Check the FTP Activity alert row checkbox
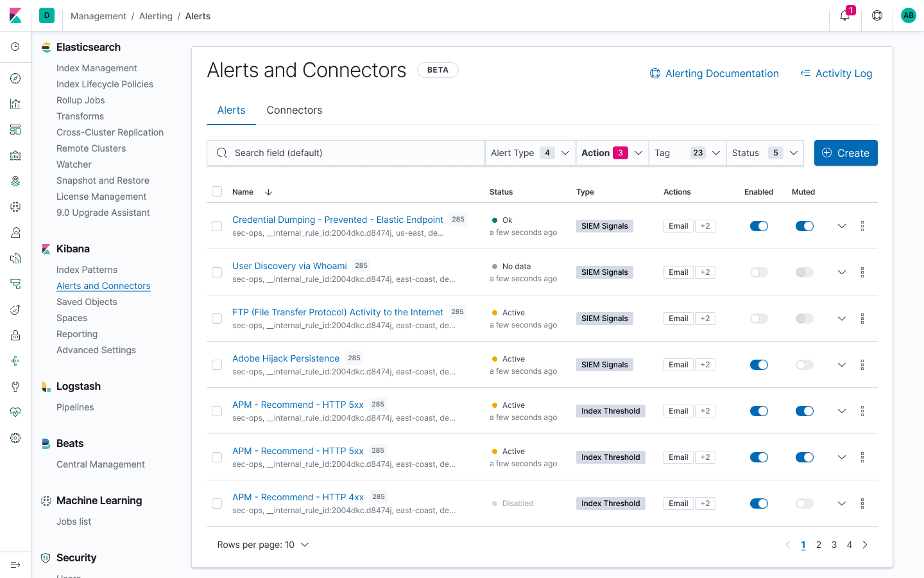Image resolution: width=924 pixels, height=578 pixels. click(x=217, y=318)
